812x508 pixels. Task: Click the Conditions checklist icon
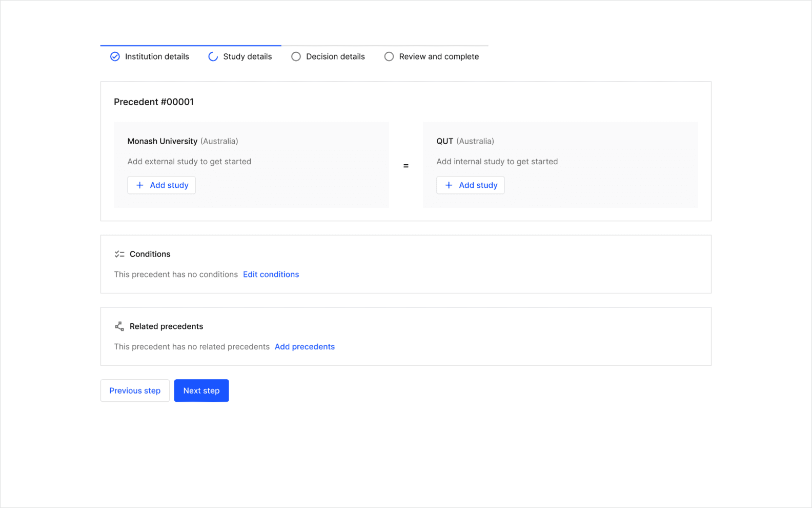pos(119,254)
